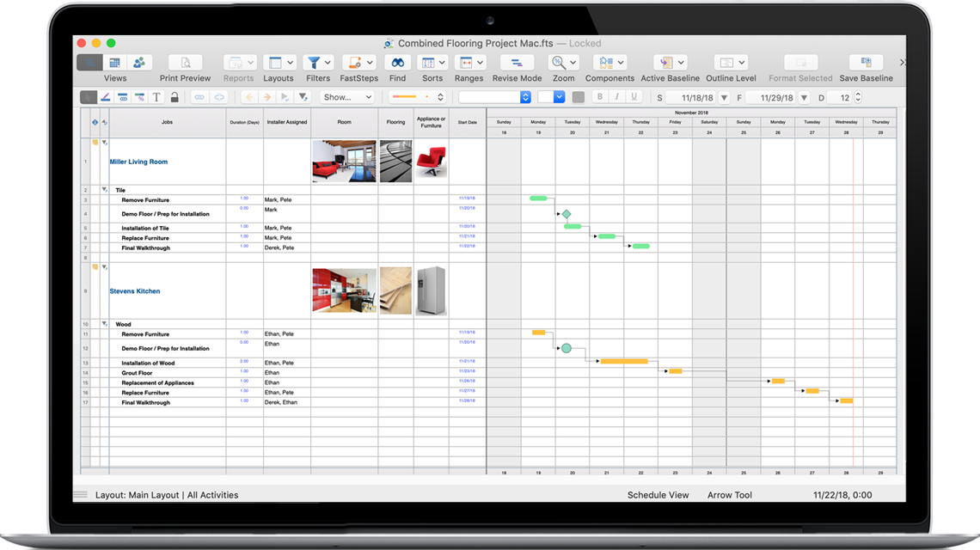The image size is (980, 550).
Task: Click the FastSteps icon
Action: pos(355,63)
